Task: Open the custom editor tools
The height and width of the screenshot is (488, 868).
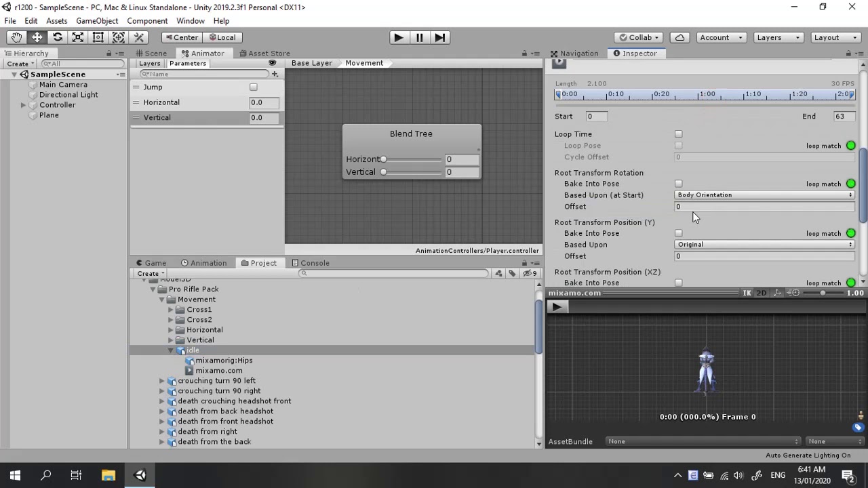Action: coord(139,37)
